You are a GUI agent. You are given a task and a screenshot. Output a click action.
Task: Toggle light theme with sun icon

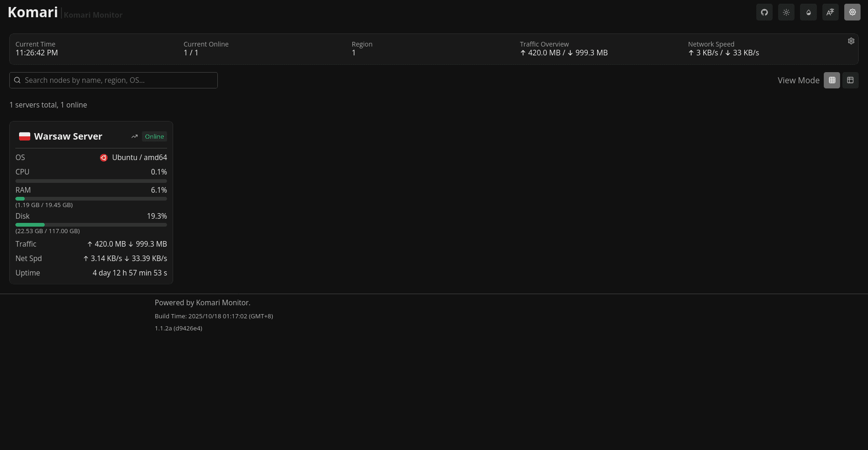pyautogui.click(x=786, y=13)
